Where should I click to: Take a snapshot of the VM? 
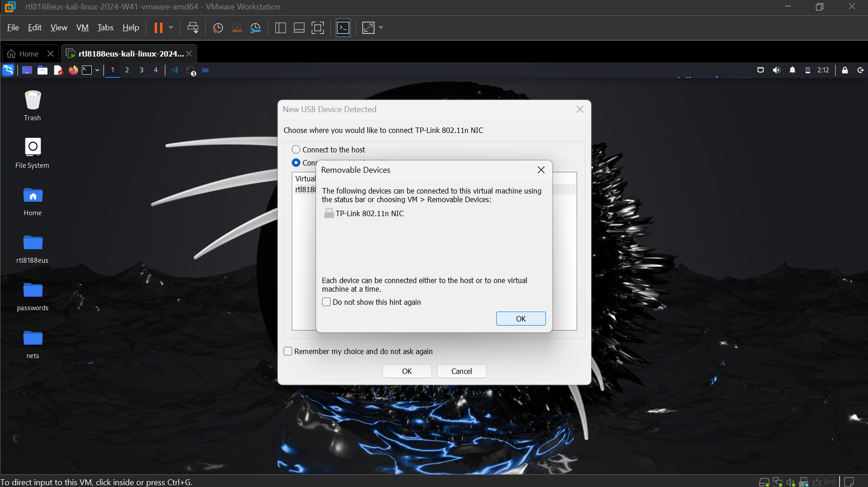click(218, 28)
